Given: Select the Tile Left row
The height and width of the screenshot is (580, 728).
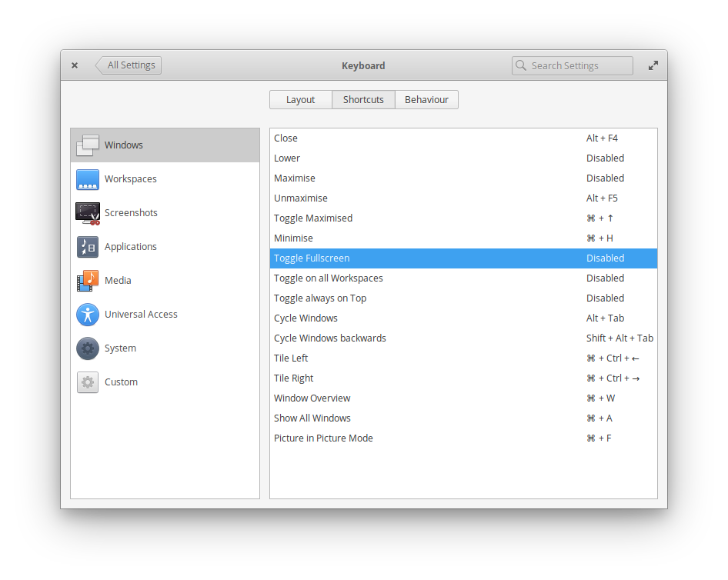Looking at the screenshot, I should (463, 358).
